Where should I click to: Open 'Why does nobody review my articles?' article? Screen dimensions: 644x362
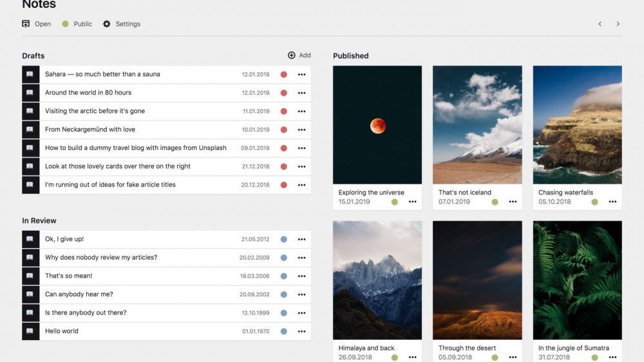click(x=101, y=258)
